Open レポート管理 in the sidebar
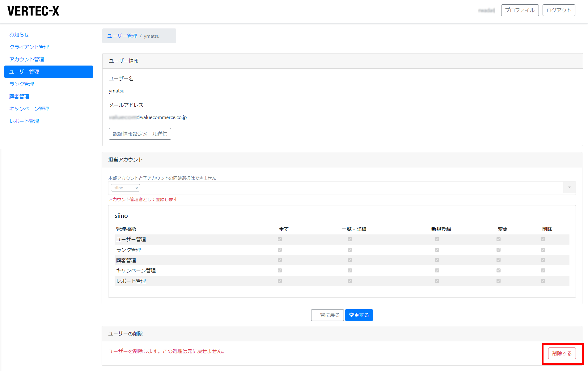 tap(24, 121)
